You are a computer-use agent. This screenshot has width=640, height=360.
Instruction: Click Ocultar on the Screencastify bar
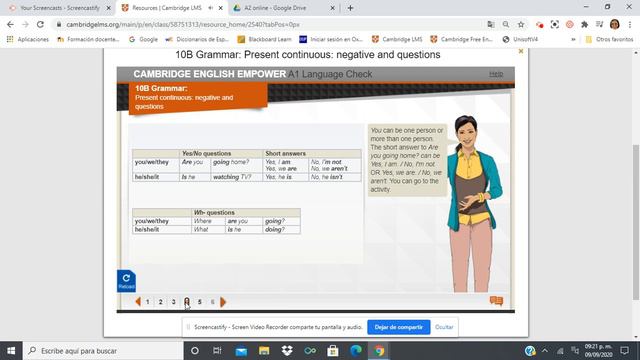[x=444, y=327]
